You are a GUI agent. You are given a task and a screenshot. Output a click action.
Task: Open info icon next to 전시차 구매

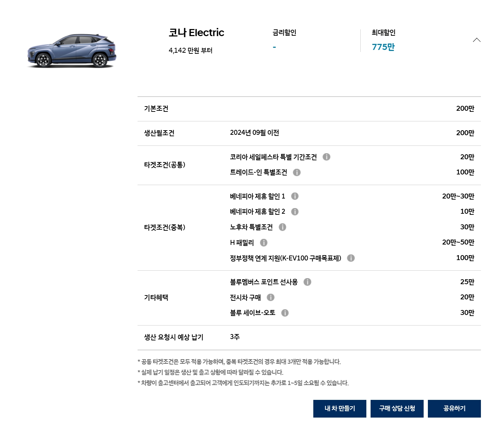click(271, 297)
